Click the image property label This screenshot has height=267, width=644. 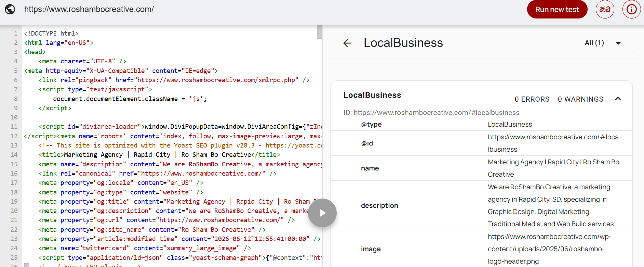click(371, 249)
